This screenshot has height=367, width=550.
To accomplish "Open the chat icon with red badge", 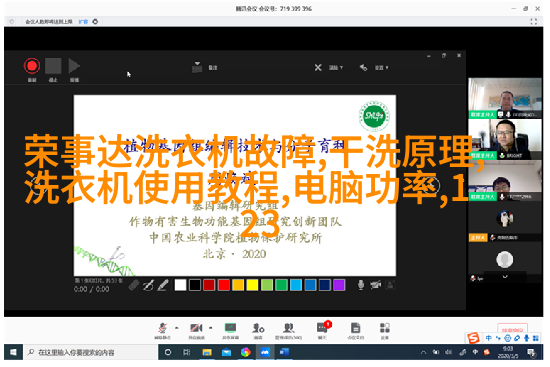I will [322, 331].
